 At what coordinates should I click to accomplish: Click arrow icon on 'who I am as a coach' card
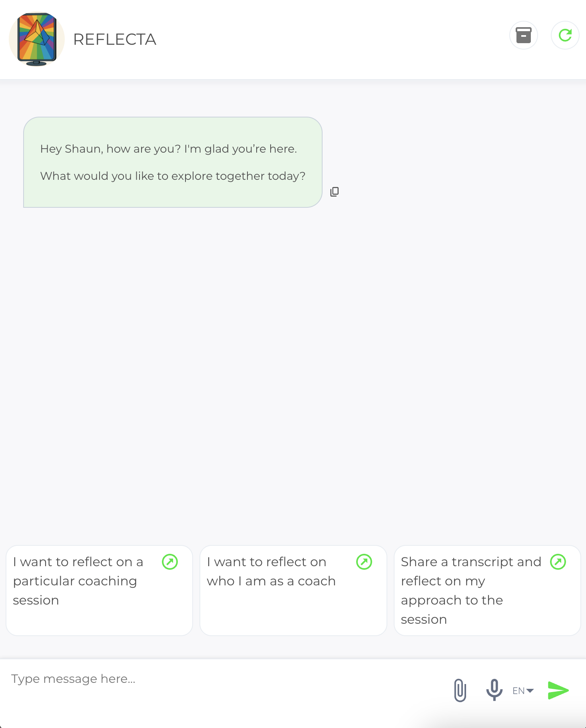tap(364, 562)
